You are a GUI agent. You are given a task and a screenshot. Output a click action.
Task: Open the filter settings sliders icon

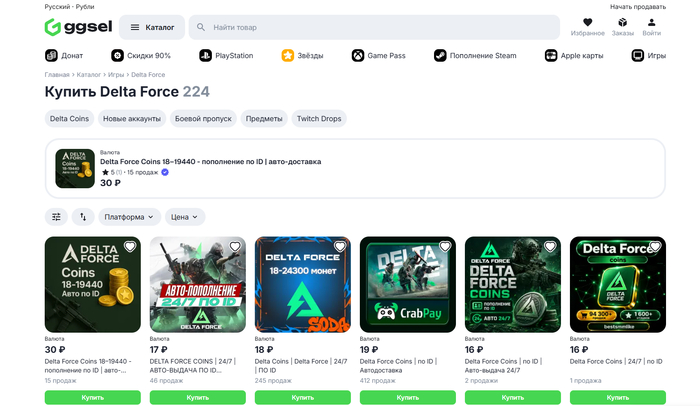click(x=56, y=217)
